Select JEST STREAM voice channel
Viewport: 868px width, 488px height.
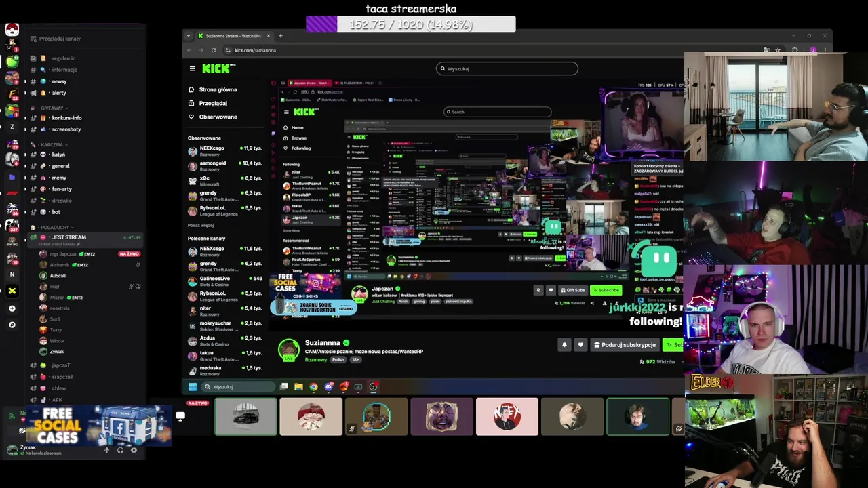tap(85, 239)
